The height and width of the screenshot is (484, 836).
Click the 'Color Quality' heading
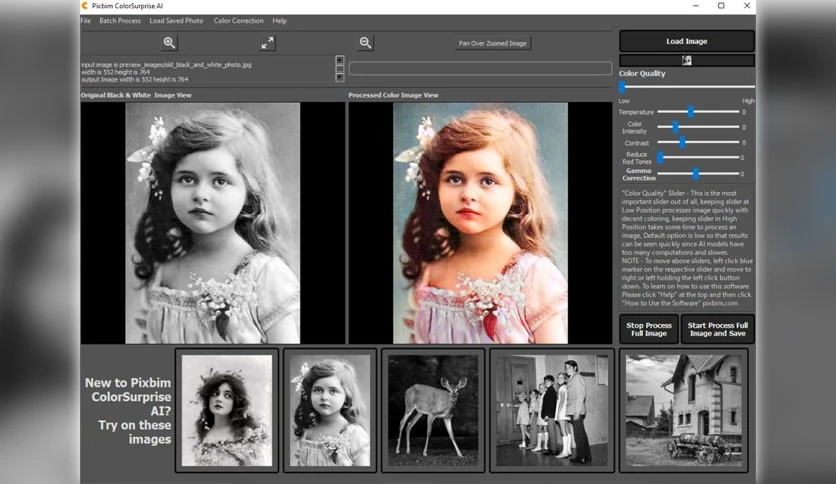point(642,74)
